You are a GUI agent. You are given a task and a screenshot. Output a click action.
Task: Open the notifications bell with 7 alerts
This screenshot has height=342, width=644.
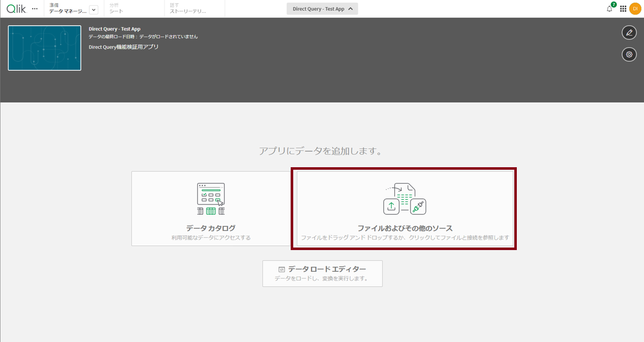(609, 8)
